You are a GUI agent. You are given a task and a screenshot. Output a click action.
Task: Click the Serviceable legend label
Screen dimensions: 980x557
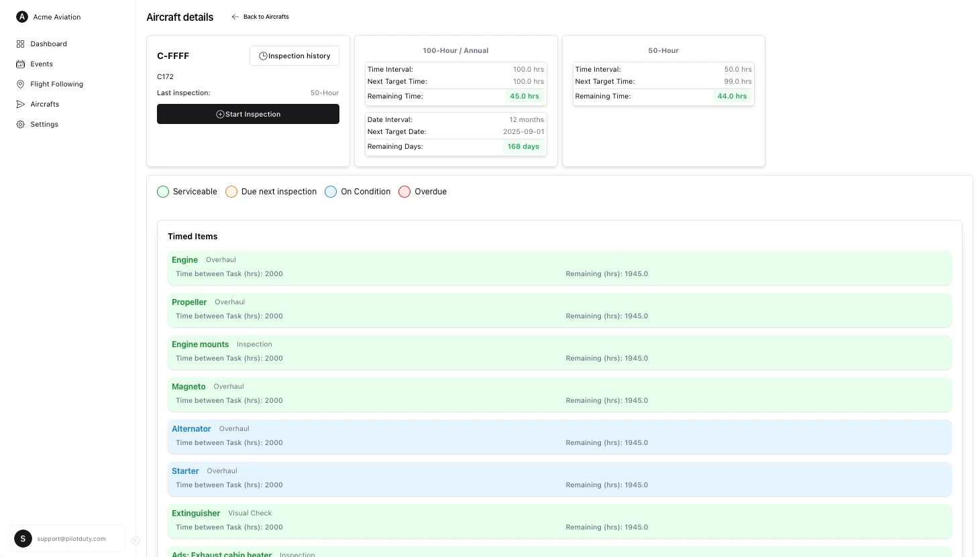tap(195, 192)
